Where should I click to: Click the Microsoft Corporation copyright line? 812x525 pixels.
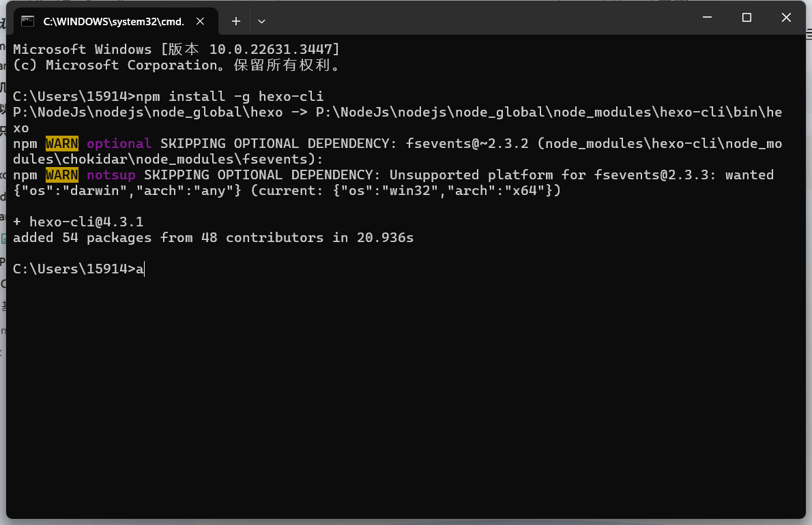click(176, 65)
